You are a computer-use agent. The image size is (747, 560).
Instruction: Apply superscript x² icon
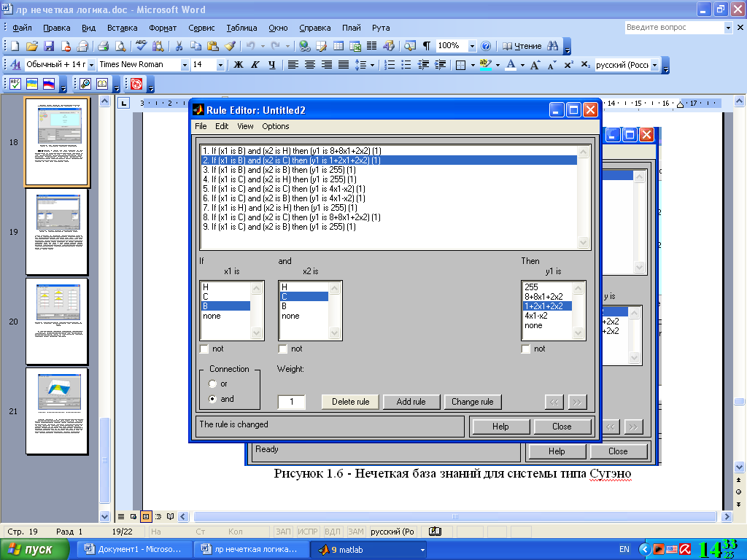coord(568,65)
